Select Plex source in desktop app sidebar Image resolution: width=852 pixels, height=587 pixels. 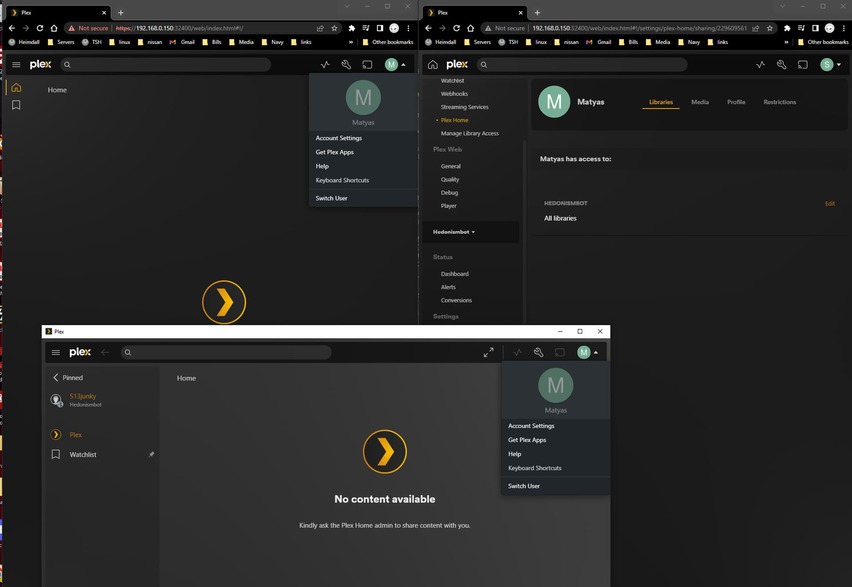pyautogui.click(x=75, y=434)
